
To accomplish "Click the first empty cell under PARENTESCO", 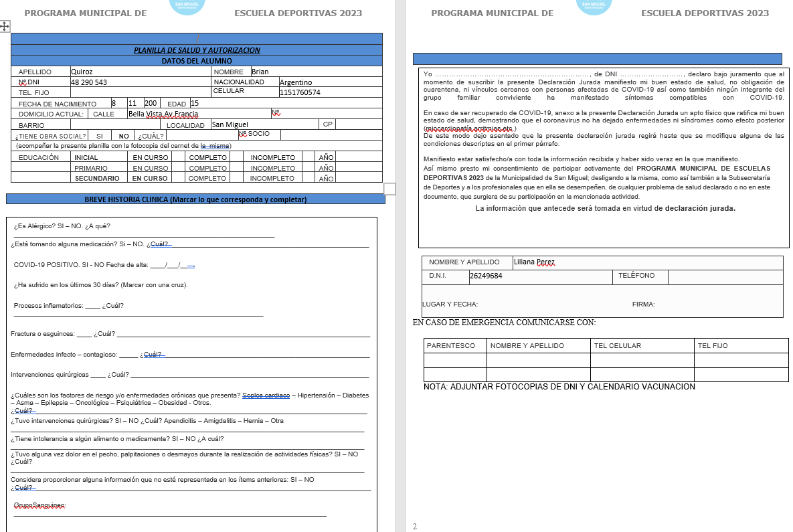I will pos(455,360).
